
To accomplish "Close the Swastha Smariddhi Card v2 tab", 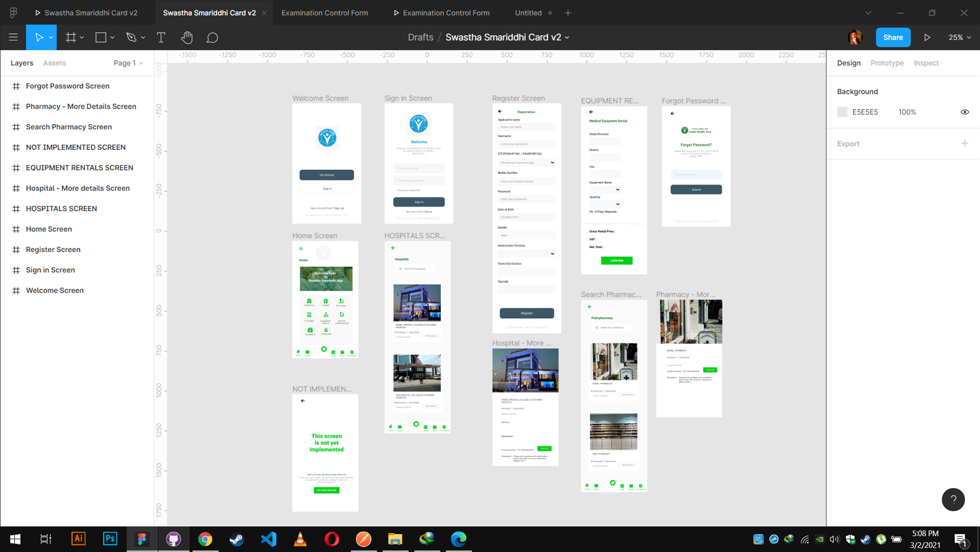I will (x=264, y=13).
